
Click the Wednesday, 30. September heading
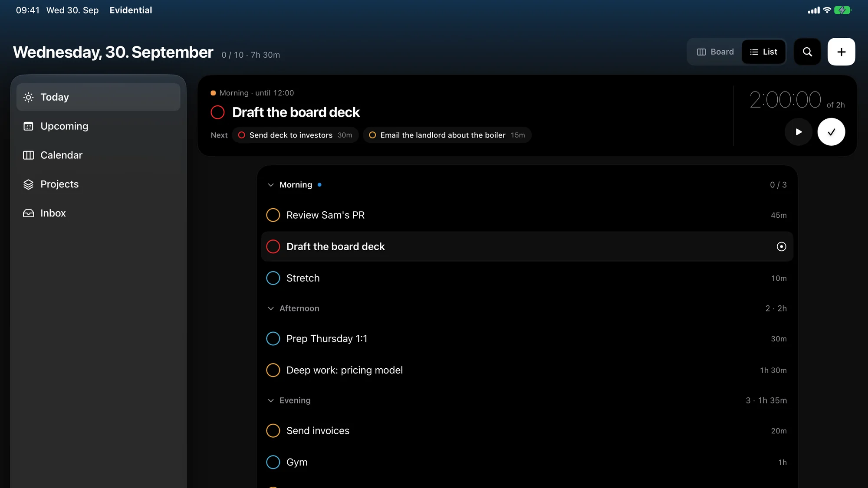click(x=113, y=52)
